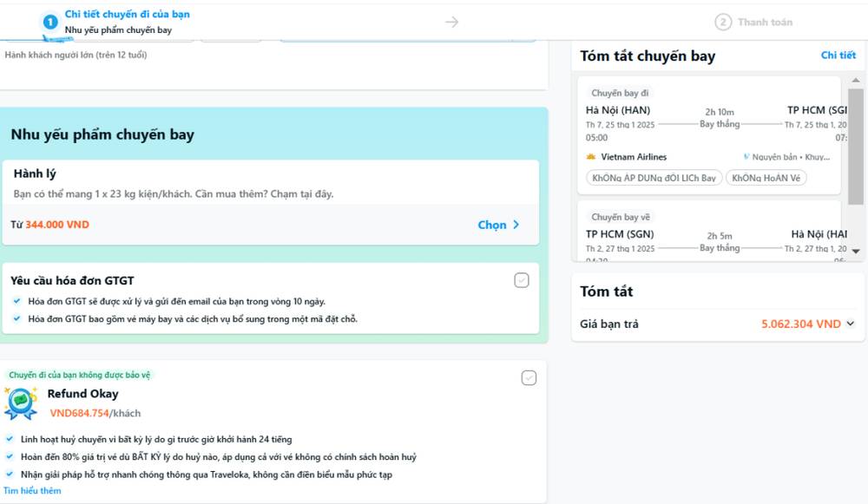Tick the Yêu cầu hóa đơn GTGT checkbox
868x504 pixels.
tap(521, 280)
